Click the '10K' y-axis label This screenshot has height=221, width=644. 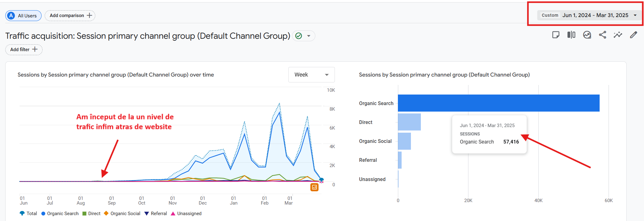point(331,90)
